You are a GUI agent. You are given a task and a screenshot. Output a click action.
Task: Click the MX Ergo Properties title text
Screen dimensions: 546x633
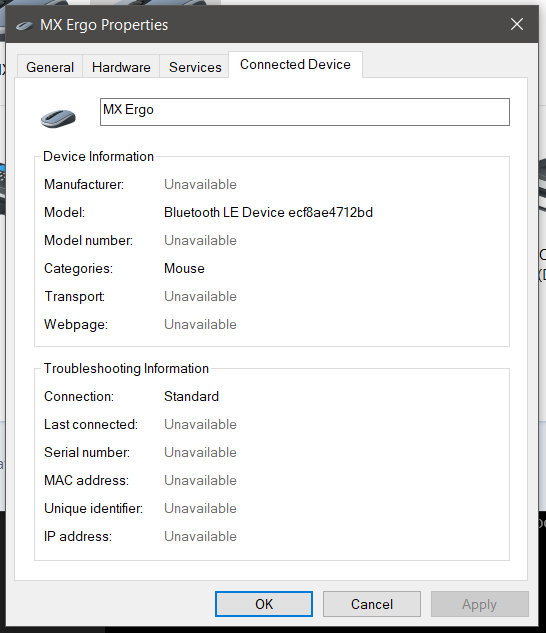[104, 25]
